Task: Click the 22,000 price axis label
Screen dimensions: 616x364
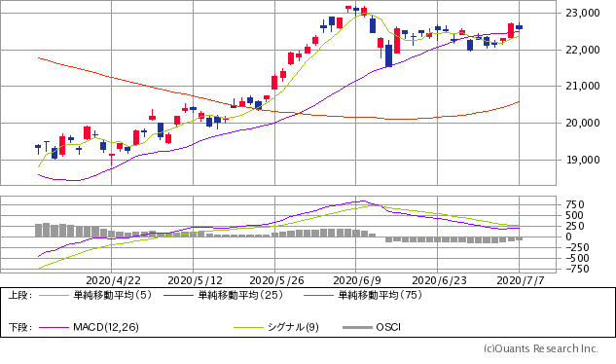Action: [x=583, y=50]
